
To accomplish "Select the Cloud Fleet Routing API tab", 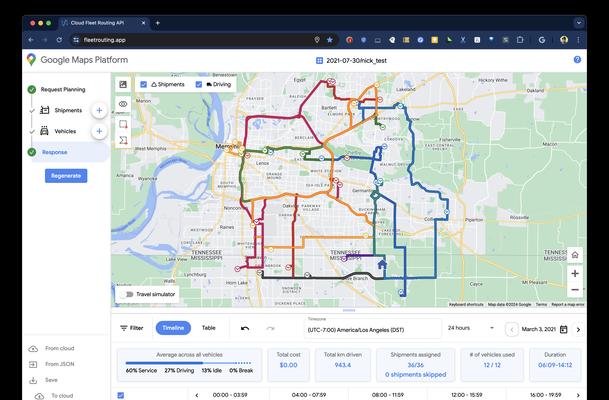I will click(x=103, y=23).
